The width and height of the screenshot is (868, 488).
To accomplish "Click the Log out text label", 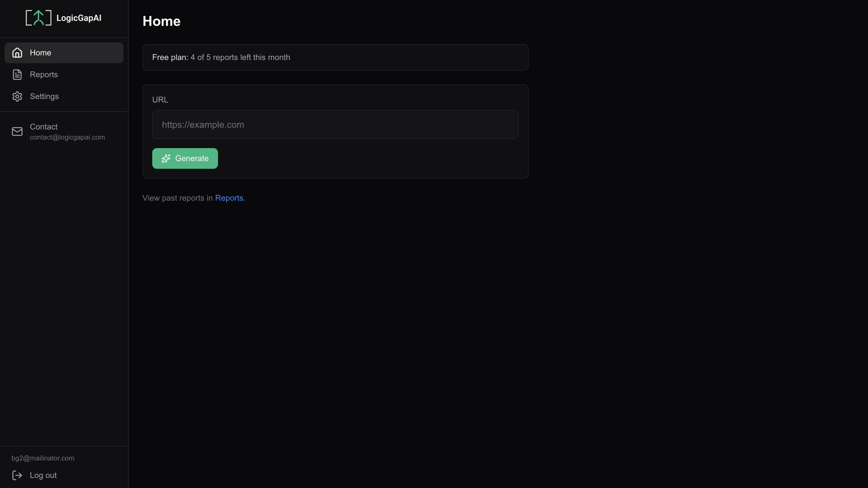I will [x=43, y=475].
